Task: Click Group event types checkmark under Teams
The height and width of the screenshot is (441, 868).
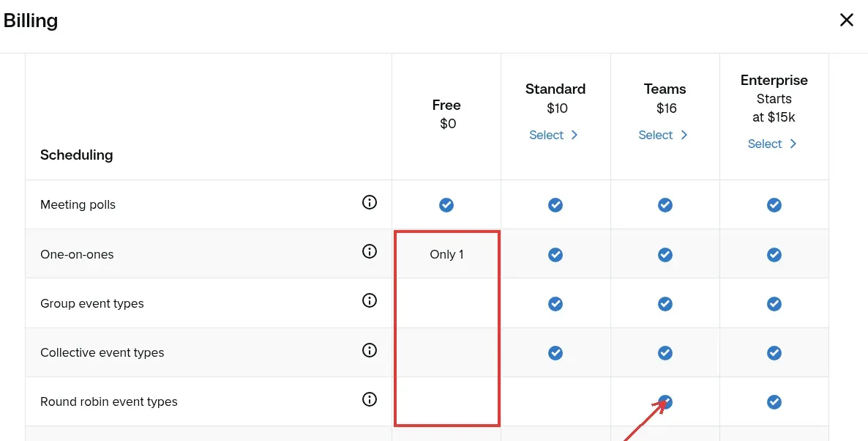Action: (x=665, y=304)
